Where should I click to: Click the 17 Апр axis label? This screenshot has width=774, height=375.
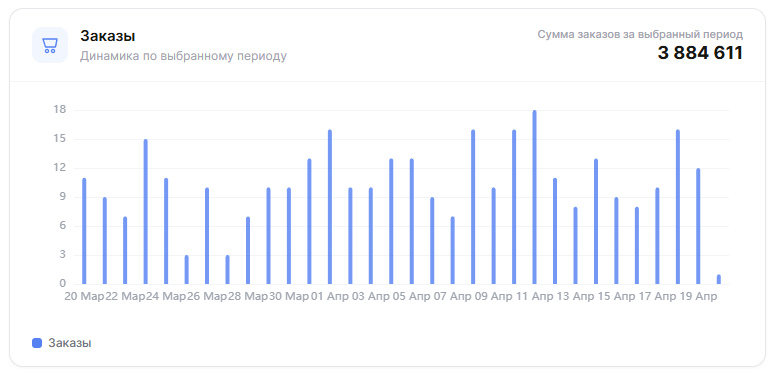(658, 297)
